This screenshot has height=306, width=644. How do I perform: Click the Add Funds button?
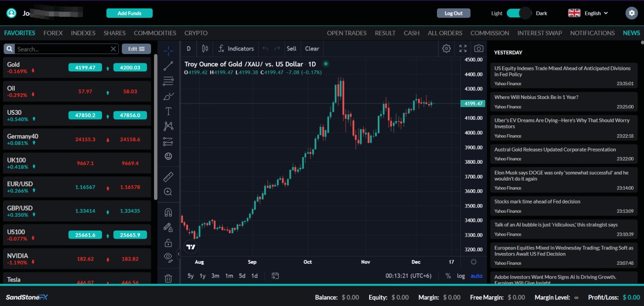tap(129, 13)
